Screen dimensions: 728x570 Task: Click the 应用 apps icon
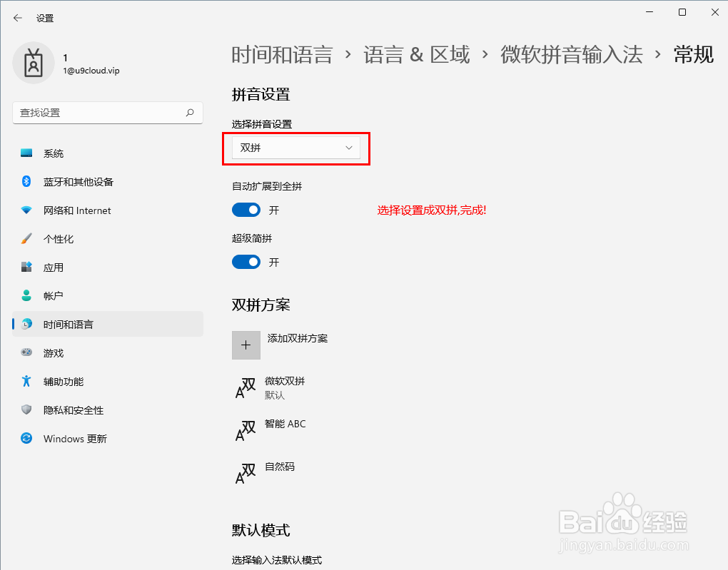point(26,267)
